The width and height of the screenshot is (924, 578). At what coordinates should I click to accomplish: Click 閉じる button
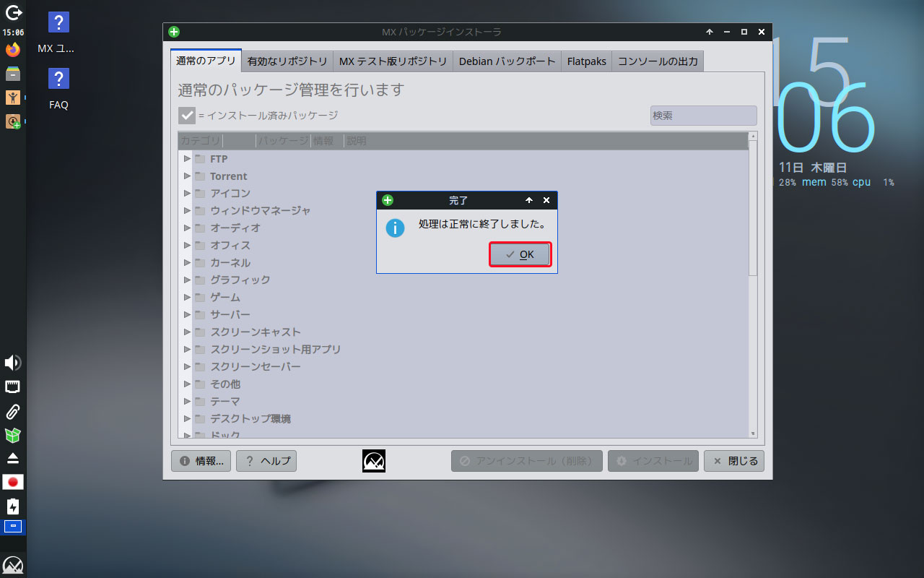point(734,461)
